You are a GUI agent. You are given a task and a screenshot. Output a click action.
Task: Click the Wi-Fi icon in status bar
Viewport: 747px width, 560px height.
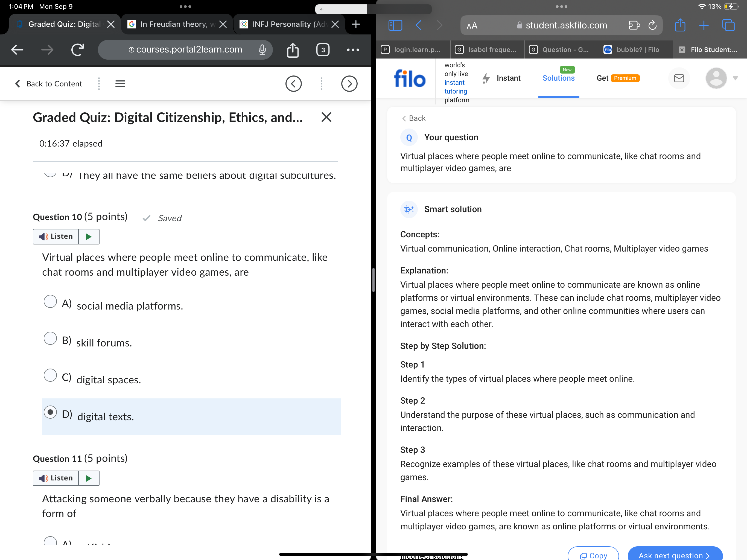point(702,6)
